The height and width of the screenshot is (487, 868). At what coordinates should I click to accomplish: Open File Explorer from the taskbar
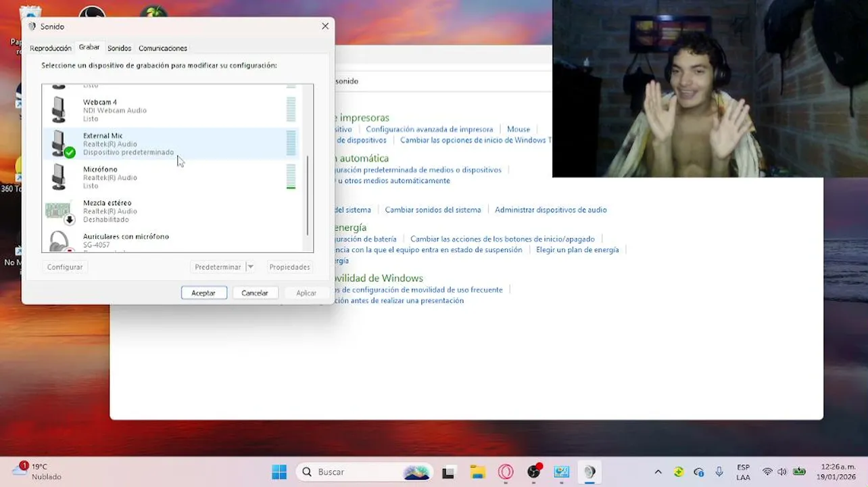[477, 472]
